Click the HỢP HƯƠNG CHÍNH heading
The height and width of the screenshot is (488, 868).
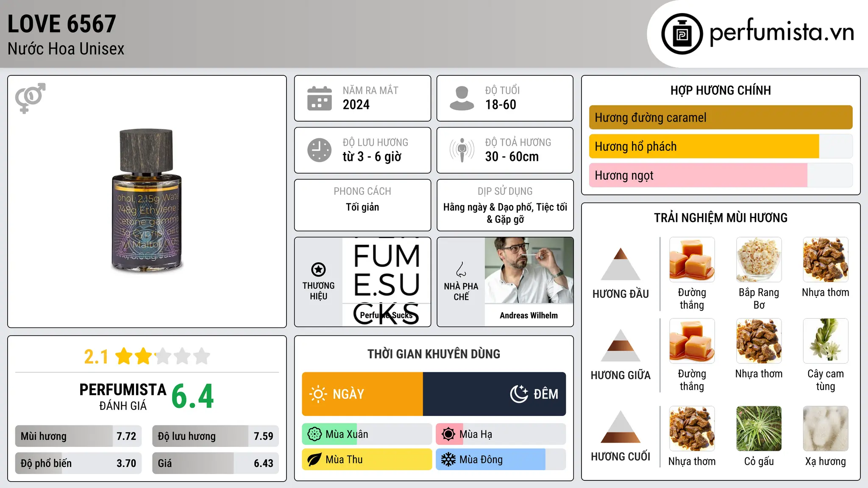coord(721,90)
